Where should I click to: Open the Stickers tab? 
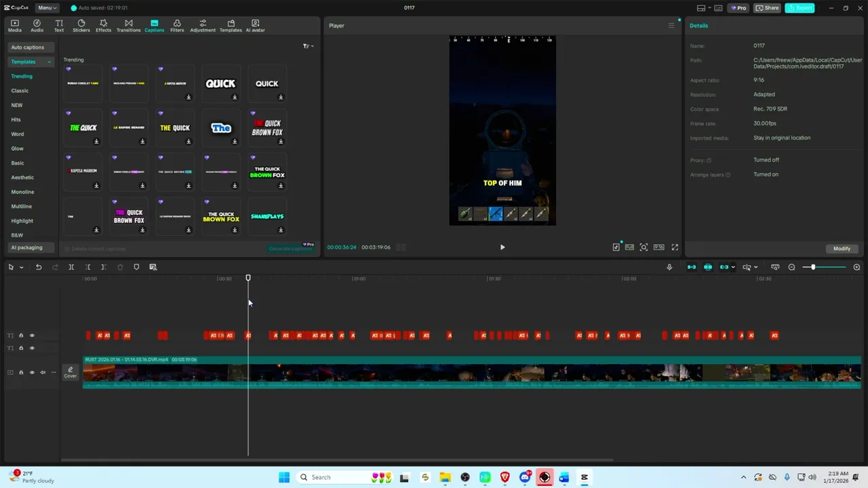point(81,26)
